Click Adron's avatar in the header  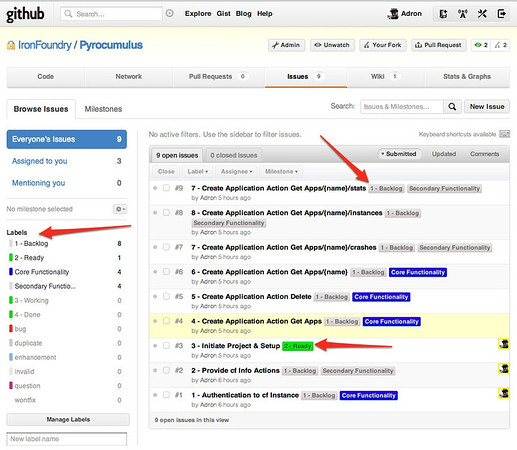(393, 14)
